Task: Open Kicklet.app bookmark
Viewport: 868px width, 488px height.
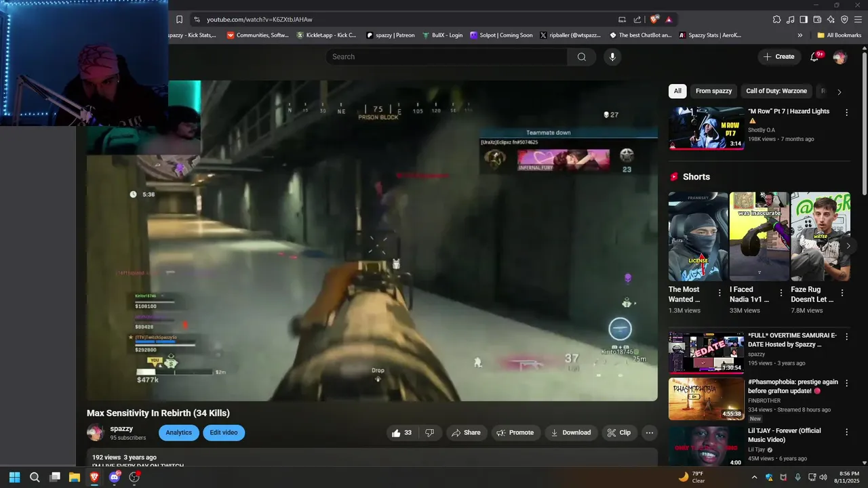Action: click(327, 35)
